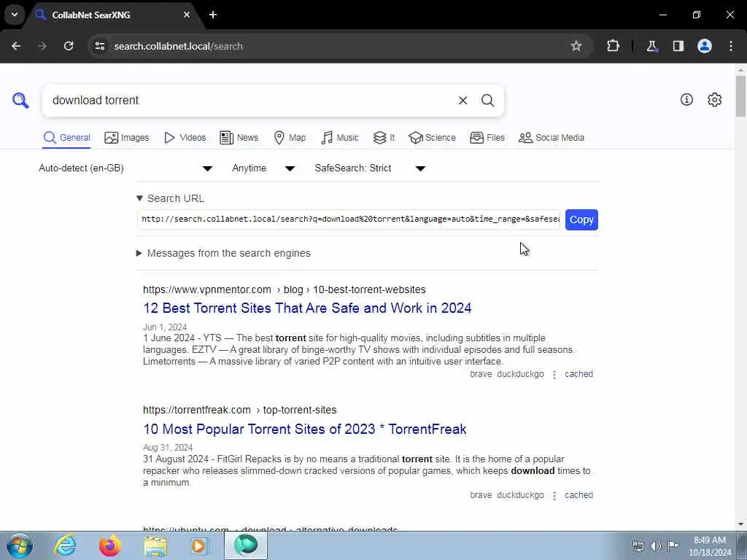Click the browser forward arrow
Viewport: 747px width, 560px height.
click(42, 46)
